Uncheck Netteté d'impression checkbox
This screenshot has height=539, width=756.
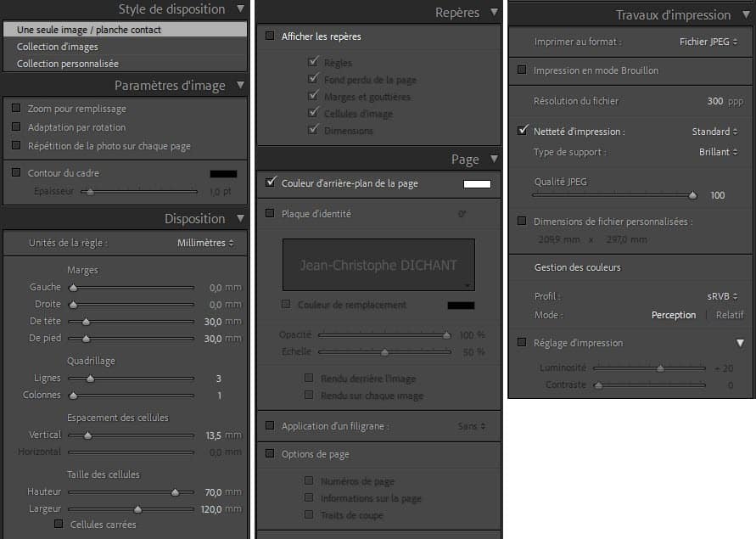pos(522,132)
